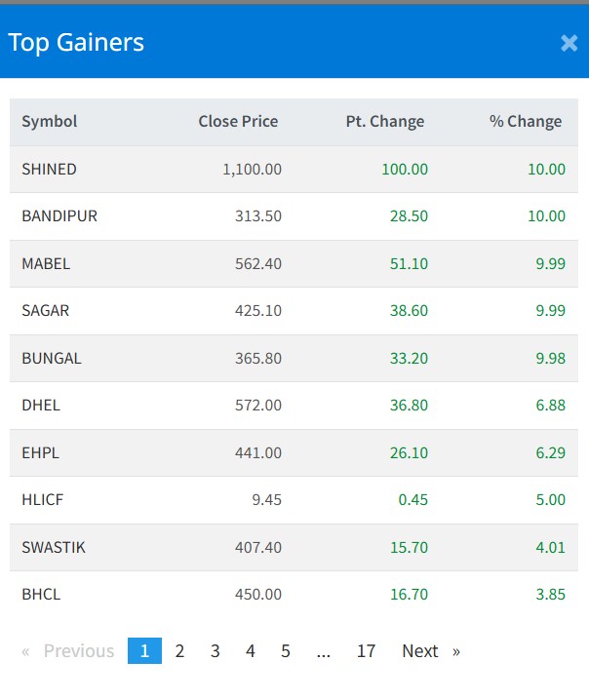Jump to last page 17

tap(366, 651)
